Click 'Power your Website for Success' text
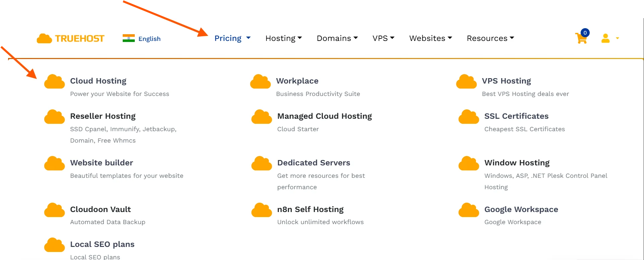The image size is (644, 260). click(120, 94)
